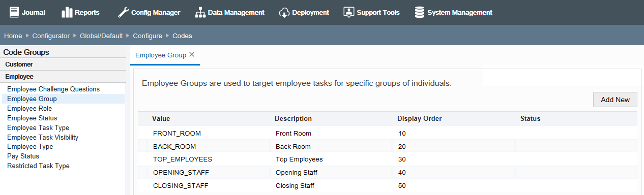Viewport: 644px width, 195px height.
Task: Go to Home in breadcrumb
Action: tap(13, 36)
